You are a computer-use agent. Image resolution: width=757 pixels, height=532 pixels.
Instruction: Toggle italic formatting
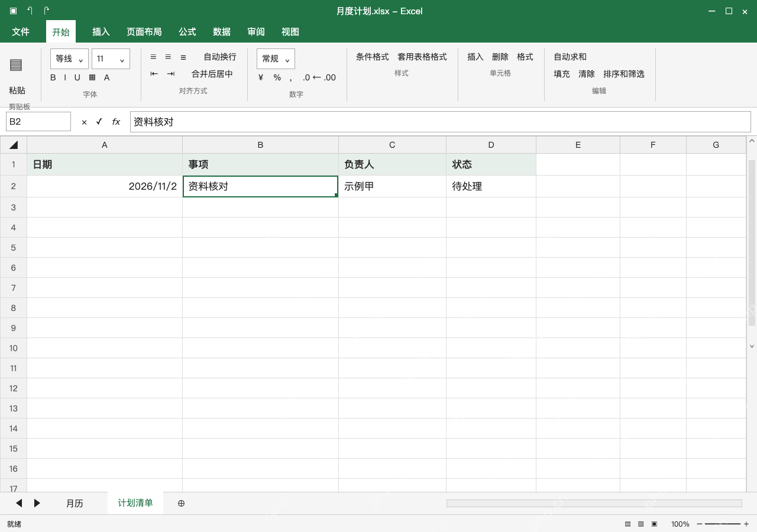(x=65, y=77)
